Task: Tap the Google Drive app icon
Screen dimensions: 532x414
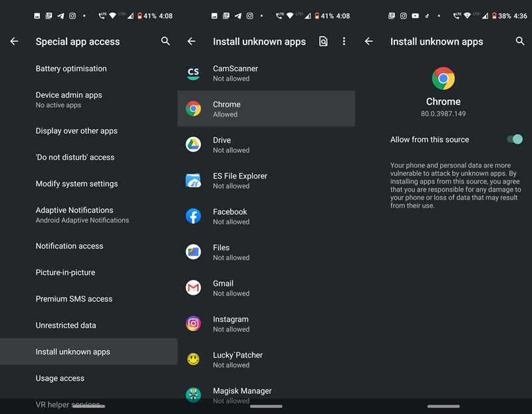Action: (193, 144)
